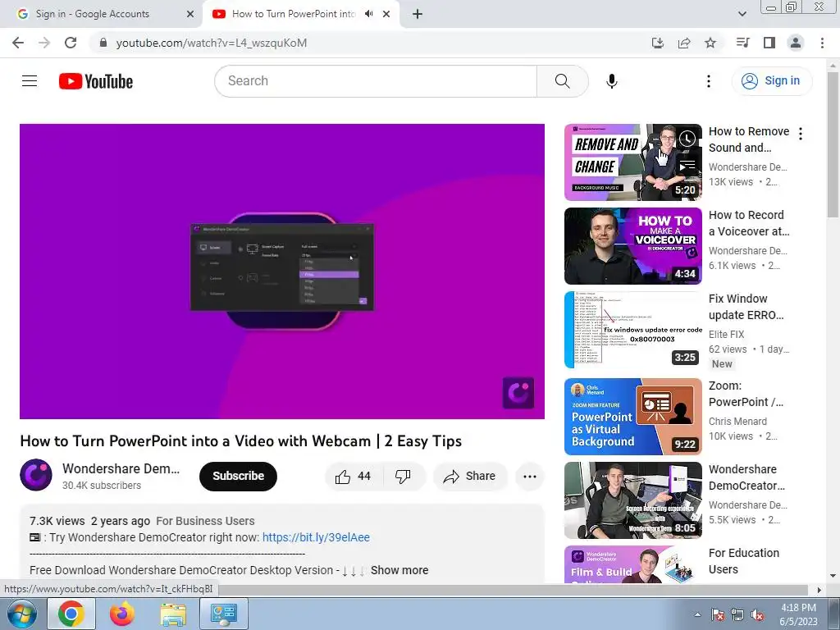Open the Wondershare DemoCreator channel avatar

point(36,475)
